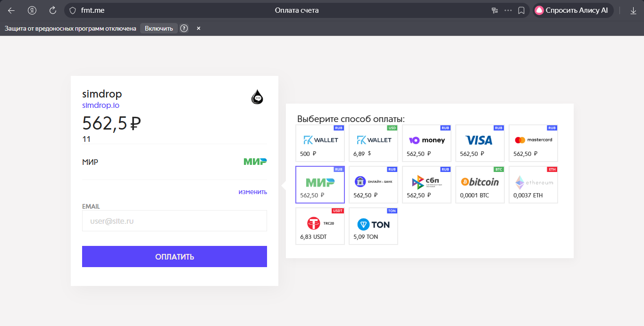Select the USDT TRC20 payment method

[x=320, y=226]
